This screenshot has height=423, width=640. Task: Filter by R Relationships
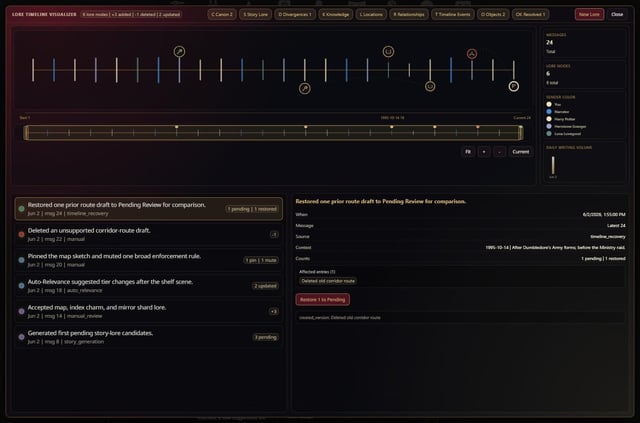point(409,14)
